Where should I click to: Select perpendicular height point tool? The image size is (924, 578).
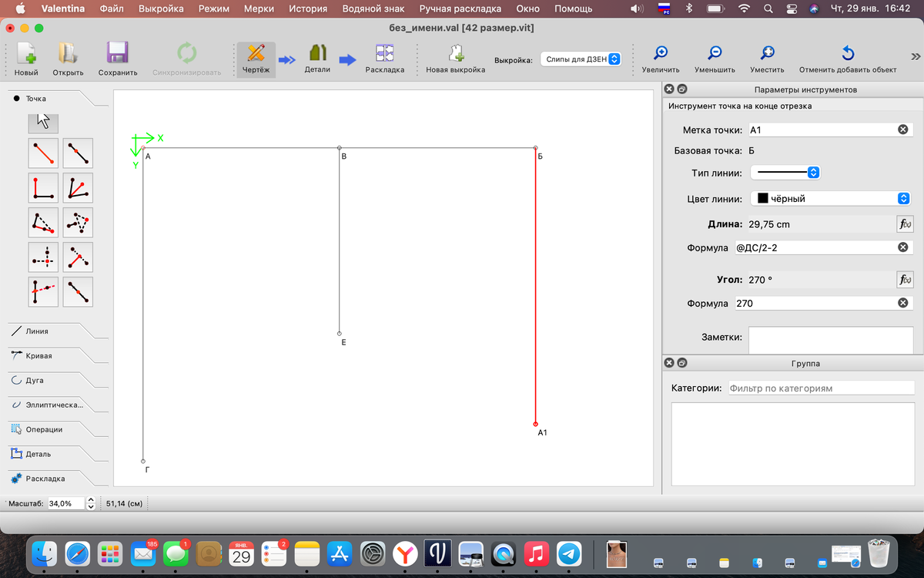click(78, 257)
